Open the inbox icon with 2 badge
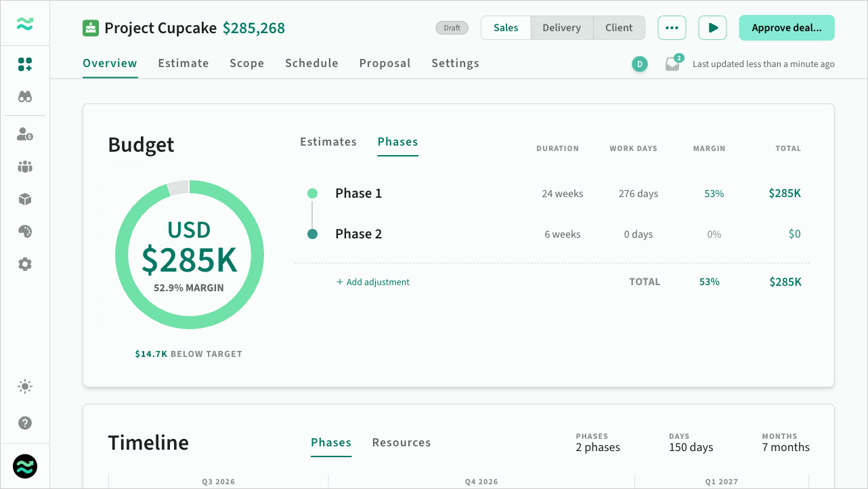 (x=673, y=64)
